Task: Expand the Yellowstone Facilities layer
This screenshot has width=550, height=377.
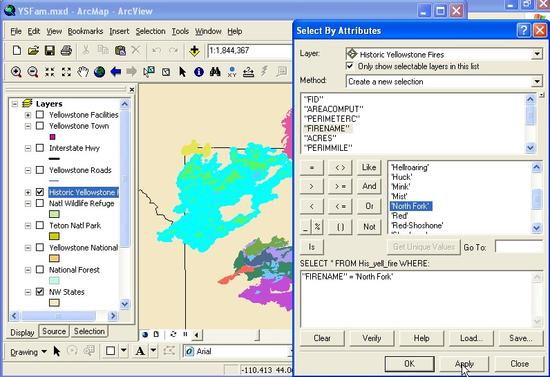Action: [28, 115]
